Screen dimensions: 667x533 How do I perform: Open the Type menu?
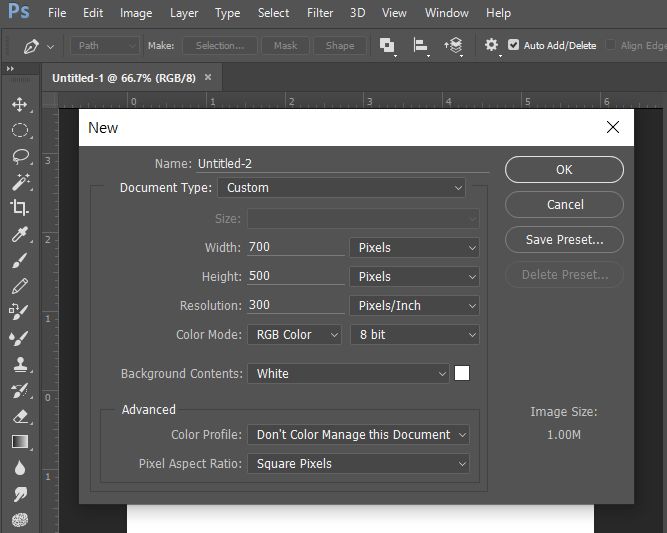[x=228, y=13]
